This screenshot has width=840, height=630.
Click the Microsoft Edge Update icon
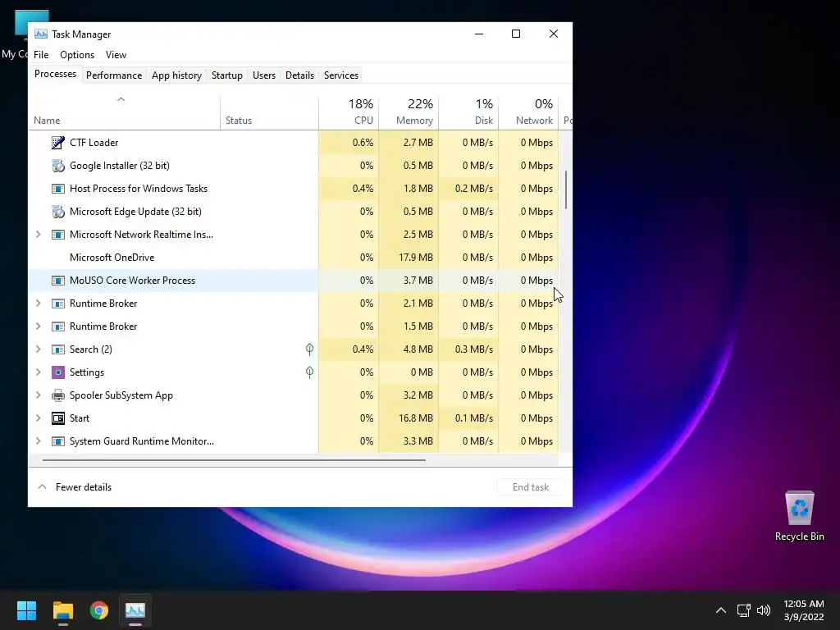pyautogui.click(x=58, y=212)
